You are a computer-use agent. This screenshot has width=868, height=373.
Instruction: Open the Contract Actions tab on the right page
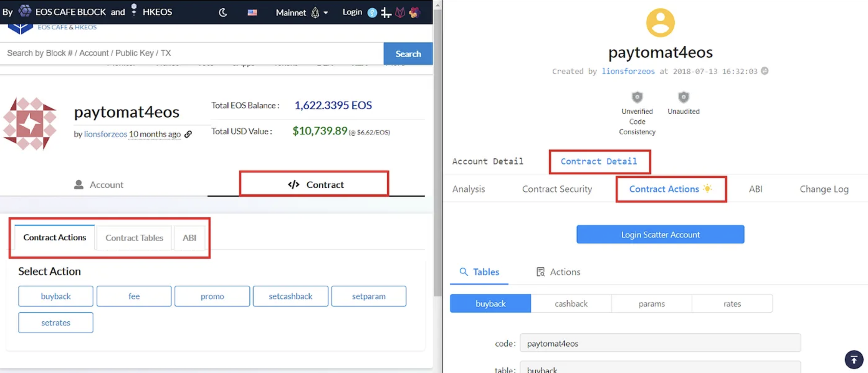(670, 189)
